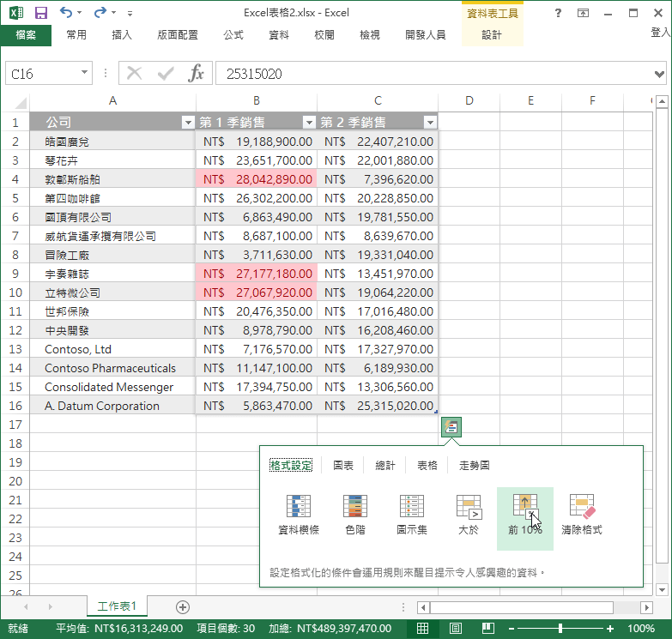Click the 100% zoom level
This screenshot has height=639, width=672.
[x=641, y=629]
